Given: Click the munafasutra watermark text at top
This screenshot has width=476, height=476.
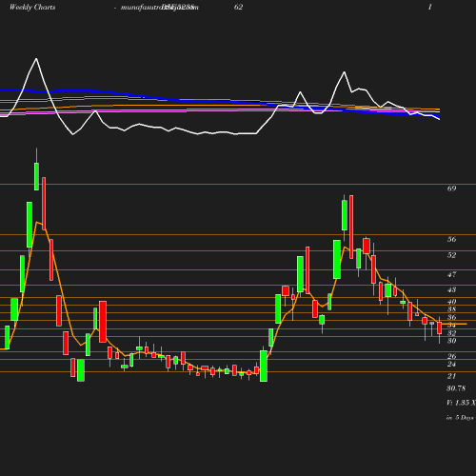Looking at the screenshot, I should [160, 8].
